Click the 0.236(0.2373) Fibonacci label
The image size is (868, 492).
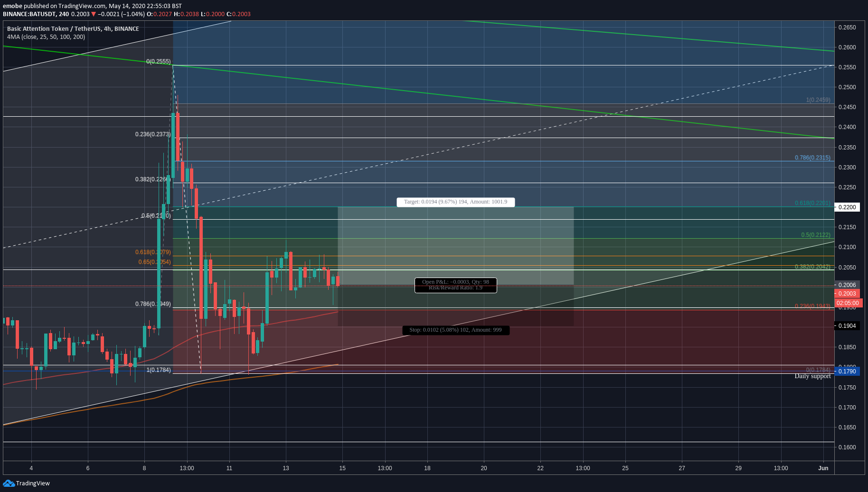(153, 134)
